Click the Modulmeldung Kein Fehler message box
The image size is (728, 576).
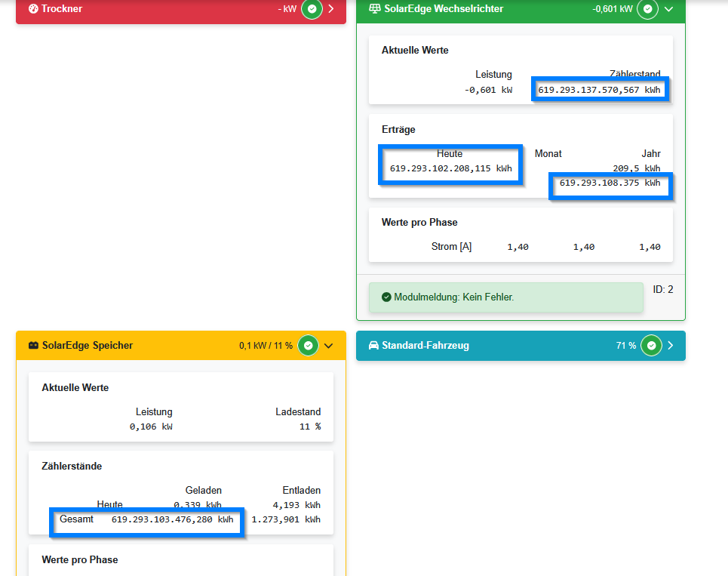(x=505, y=297)
